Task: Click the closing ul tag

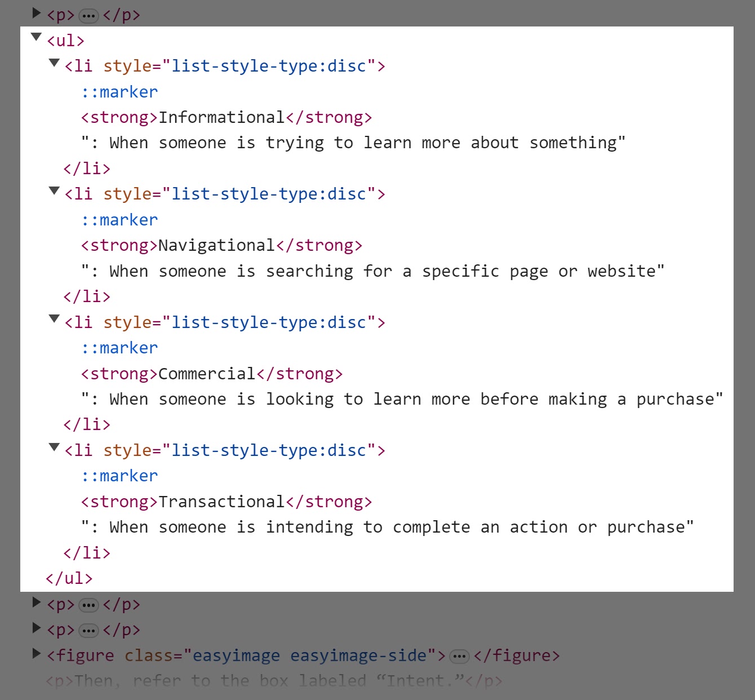Action: tap(69, 578)
